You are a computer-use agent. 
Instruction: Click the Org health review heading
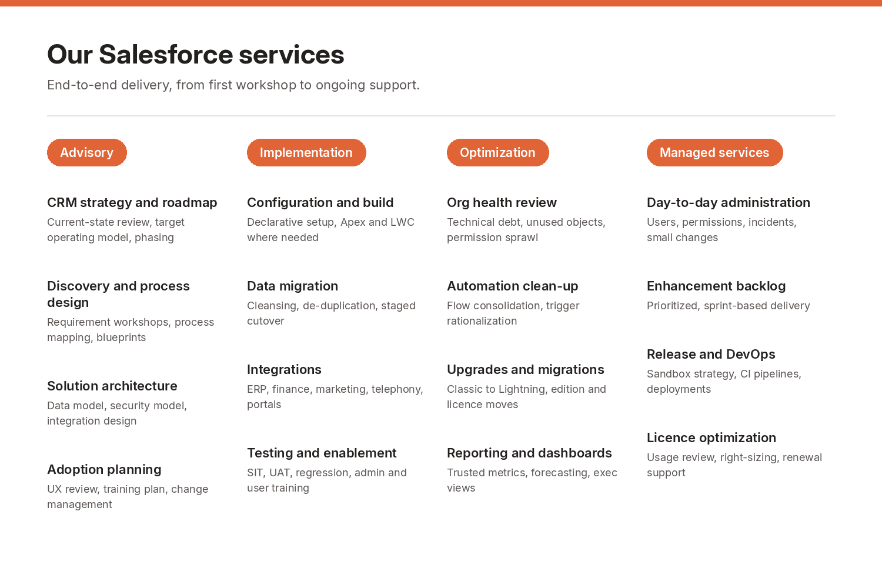[x=502, y=202]
